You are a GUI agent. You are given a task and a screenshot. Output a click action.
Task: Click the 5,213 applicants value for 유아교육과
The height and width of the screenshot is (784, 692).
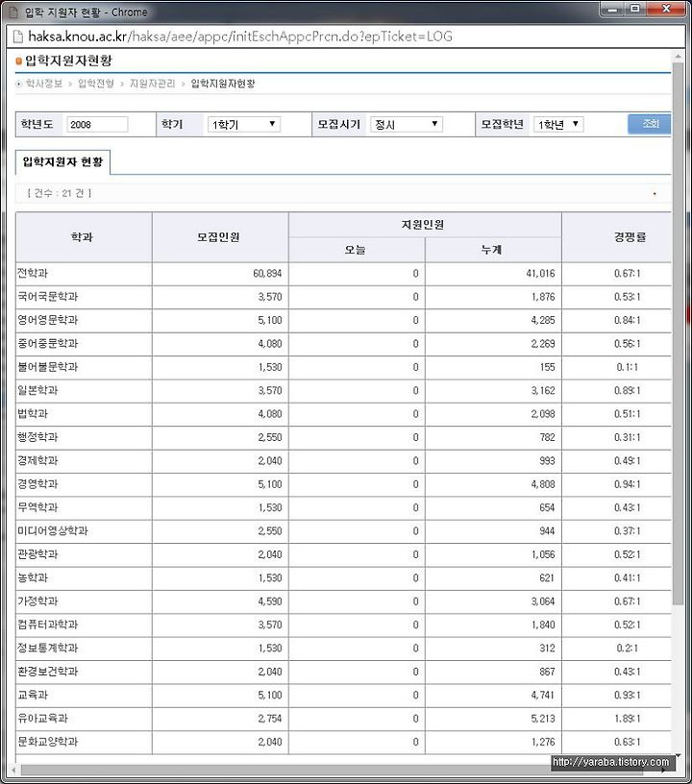(543, 719)
